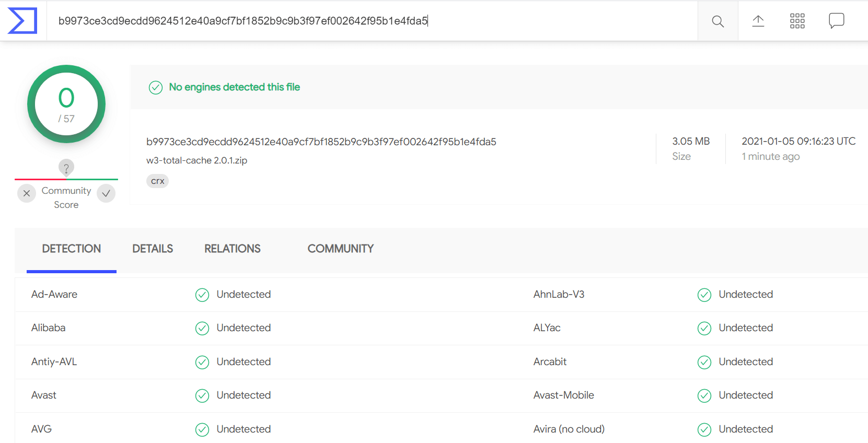Click the 2021-01-05 09:16:23 UTC timestamp

tap(798, 141)
